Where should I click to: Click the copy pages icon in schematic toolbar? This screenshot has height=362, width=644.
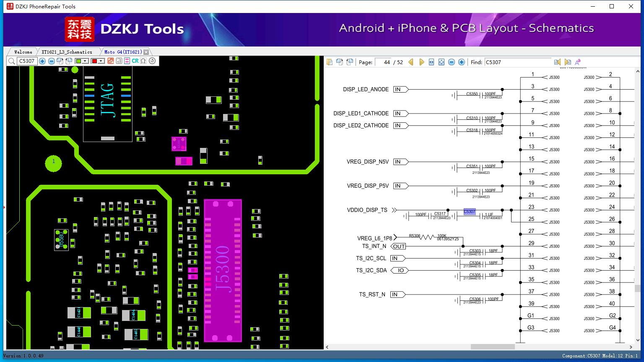coord(330,62)
